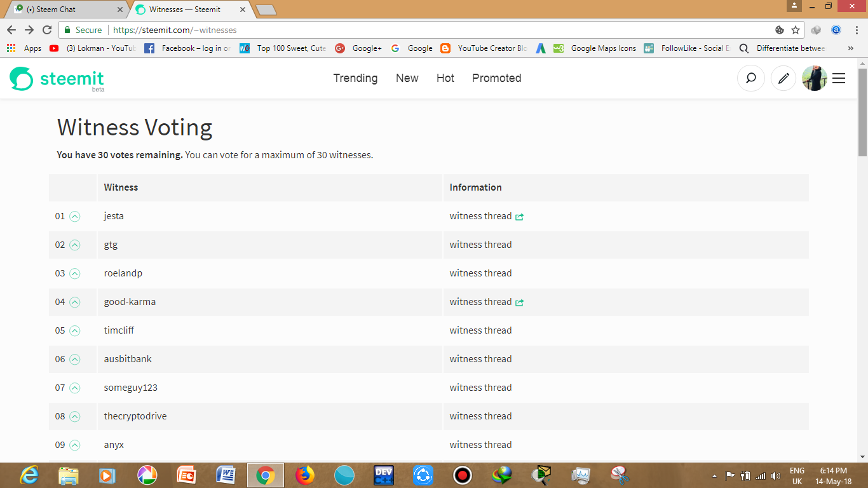Open the Top 100 Sweet, Cute bookmark

tap(283, 48)
